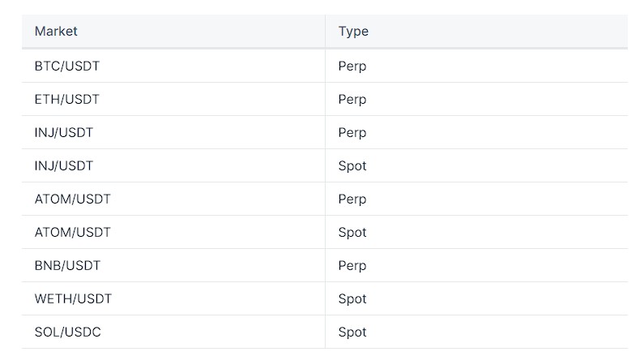The image size is (644, 356).
Task: Click the Perp type cell for ETH/USDT
Action: (x=352, y=100)
